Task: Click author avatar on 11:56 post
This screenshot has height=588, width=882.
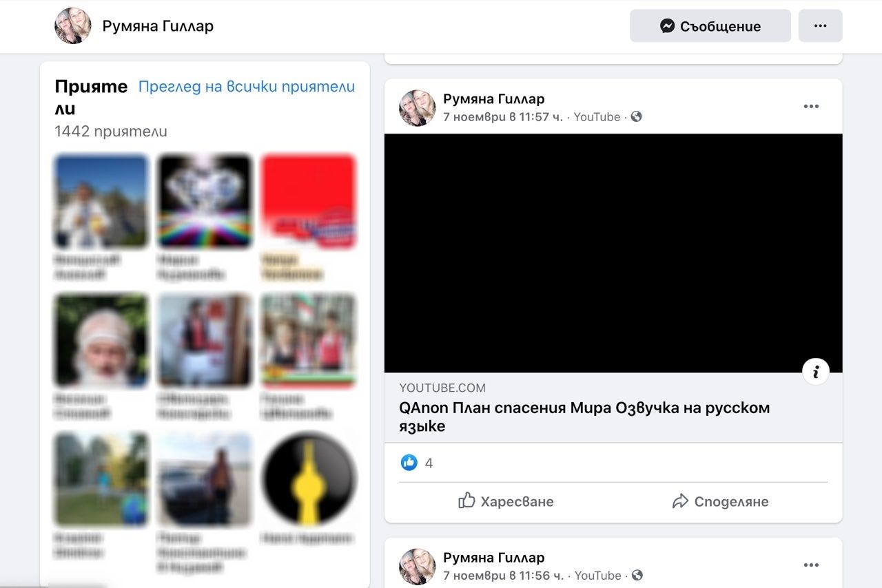Action: (x=418, y=566)
